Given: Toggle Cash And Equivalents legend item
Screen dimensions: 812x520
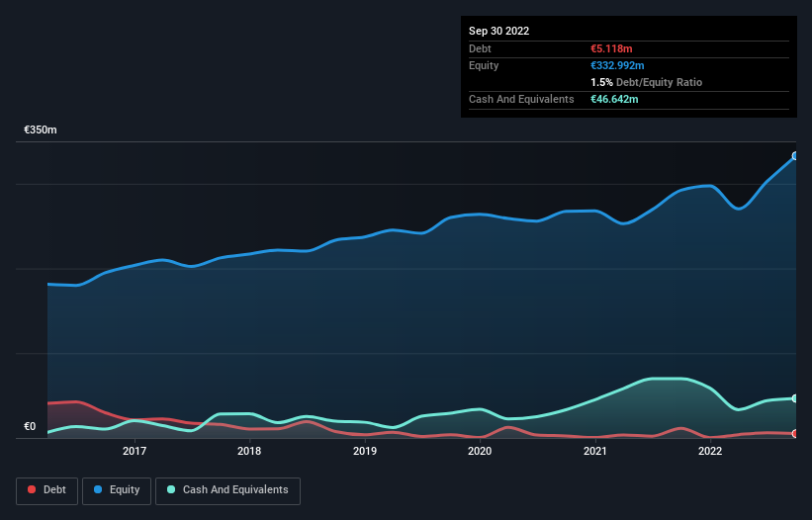Looking at the screenshot, I should pos(227,489).
